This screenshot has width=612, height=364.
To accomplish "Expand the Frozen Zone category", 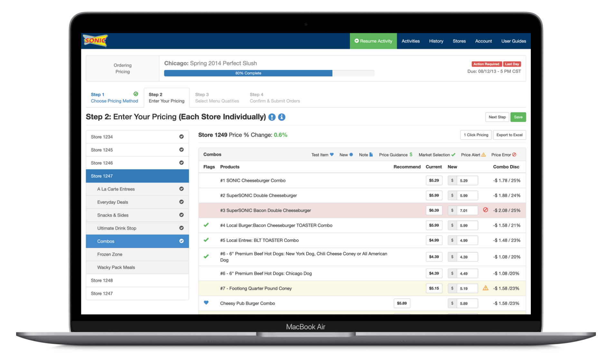I will [110, 254].
